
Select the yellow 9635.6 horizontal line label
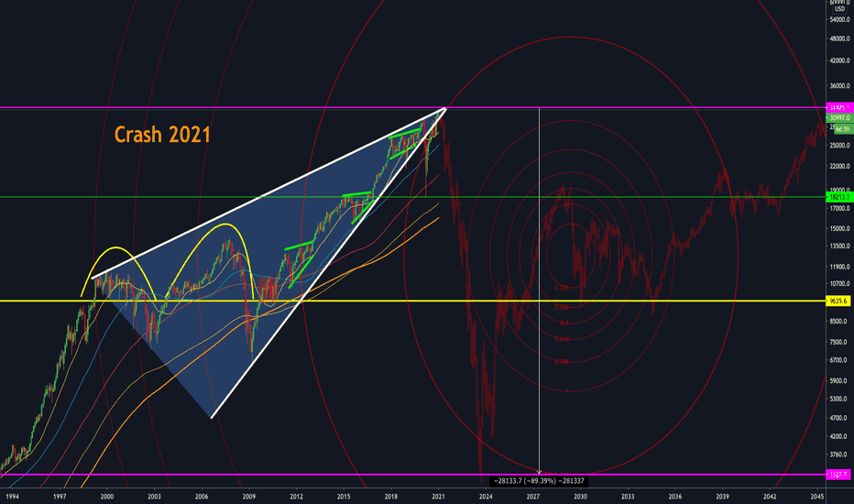click(838, 301)
